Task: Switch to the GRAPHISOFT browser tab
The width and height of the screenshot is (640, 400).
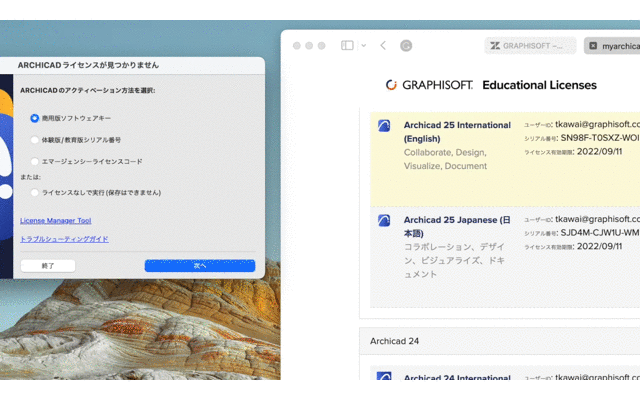Action: [x=530, y=46]
